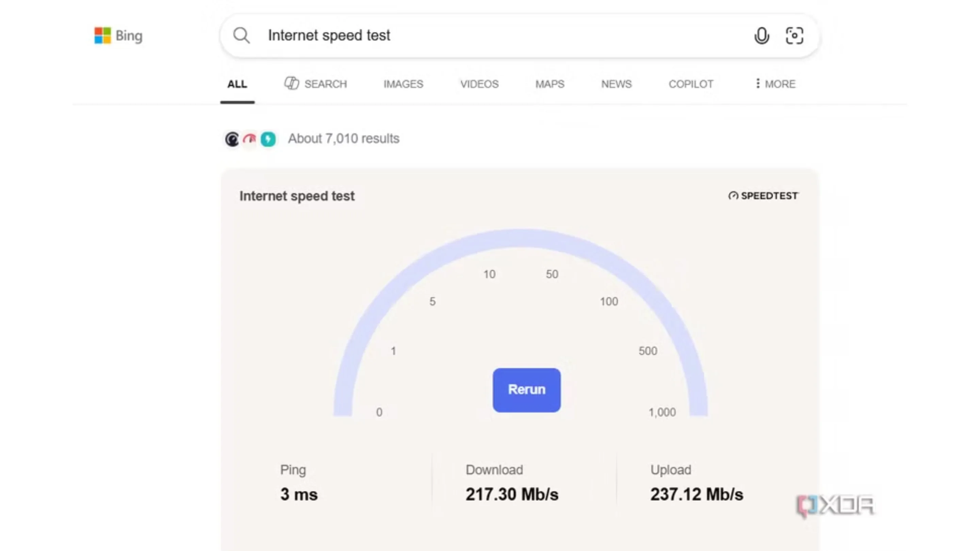Screen dimensions: 980x551
Task: Click the red speedometer source icon
Action: 250,139
